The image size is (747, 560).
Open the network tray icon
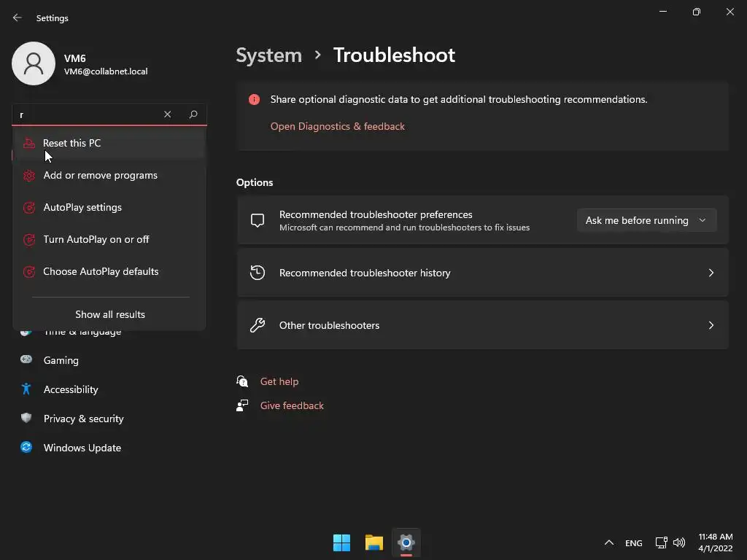[661, 542]
